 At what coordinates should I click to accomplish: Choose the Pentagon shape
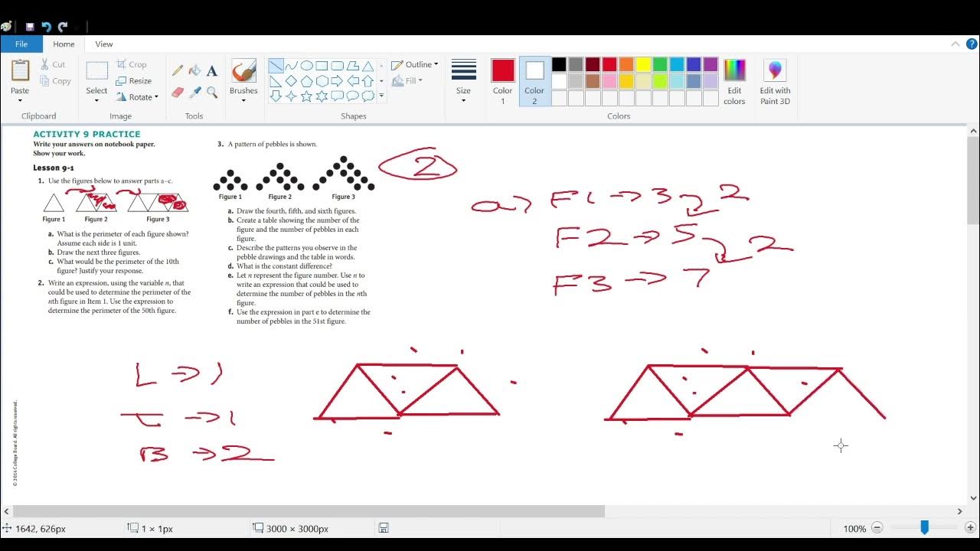306,81
